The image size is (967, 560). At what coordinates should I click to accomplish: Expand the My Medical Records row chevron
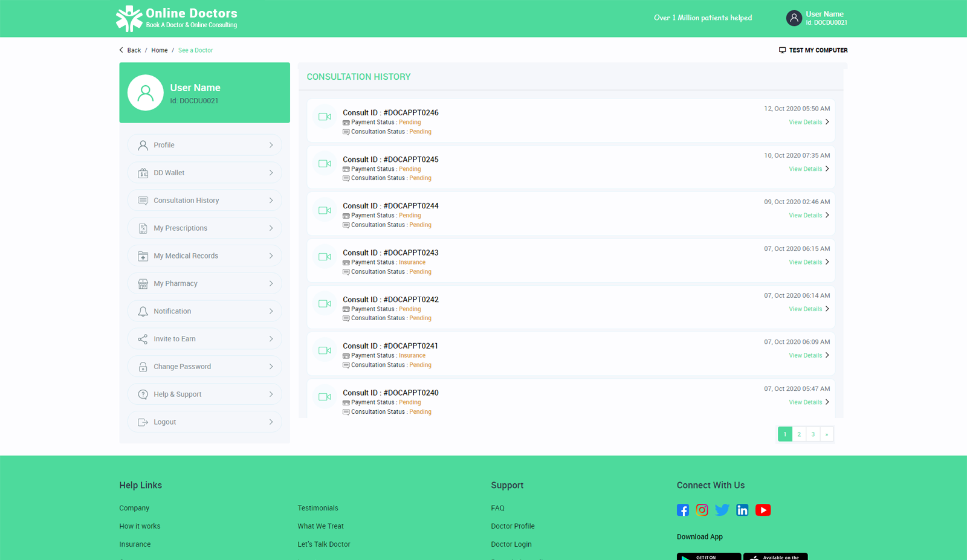(x=271, y=256)
